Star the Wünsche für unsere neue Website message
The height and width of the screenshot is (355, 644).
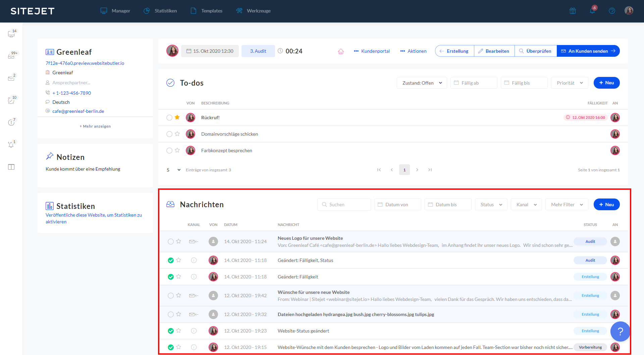(178, 295)
